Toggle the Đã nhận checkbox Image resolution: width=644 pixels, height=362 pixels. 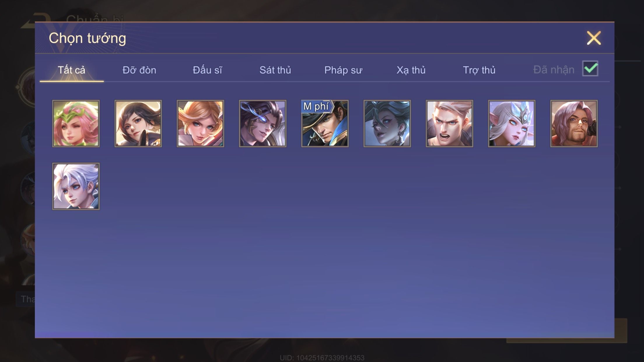coord(590,69)
